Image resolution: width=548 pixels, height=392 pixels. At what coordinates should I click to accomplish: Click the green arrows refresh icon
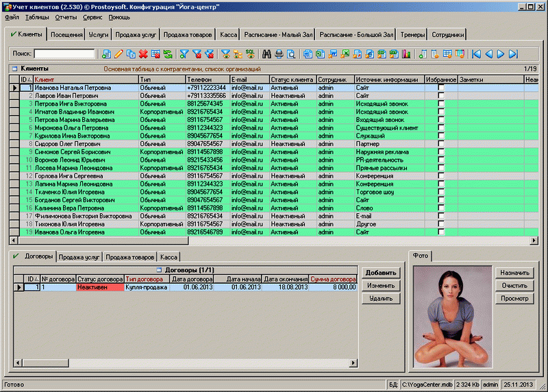click(168, 53)
